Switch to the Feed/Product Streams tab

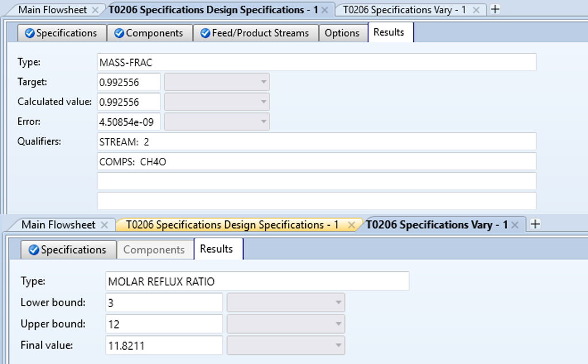254,33
